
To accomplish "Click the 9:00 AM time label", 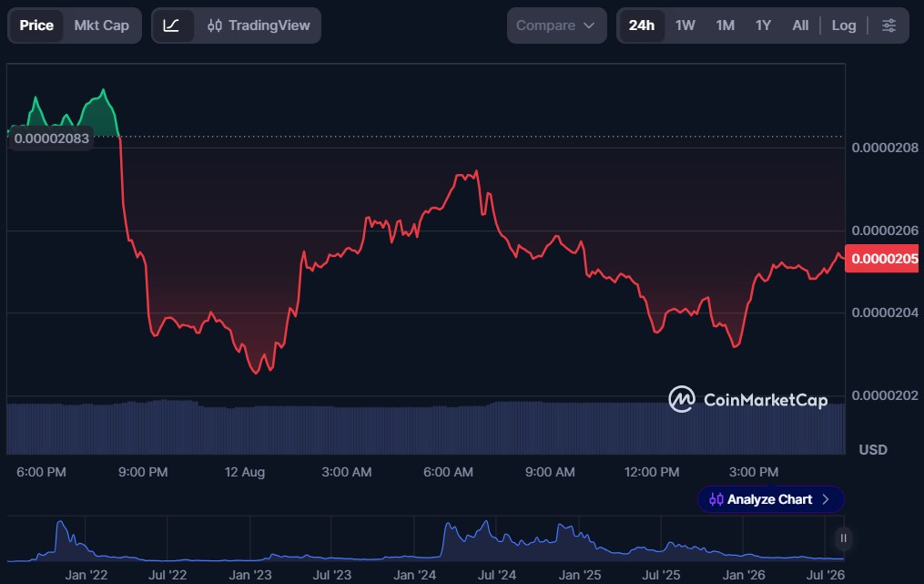I will point(550,472).
